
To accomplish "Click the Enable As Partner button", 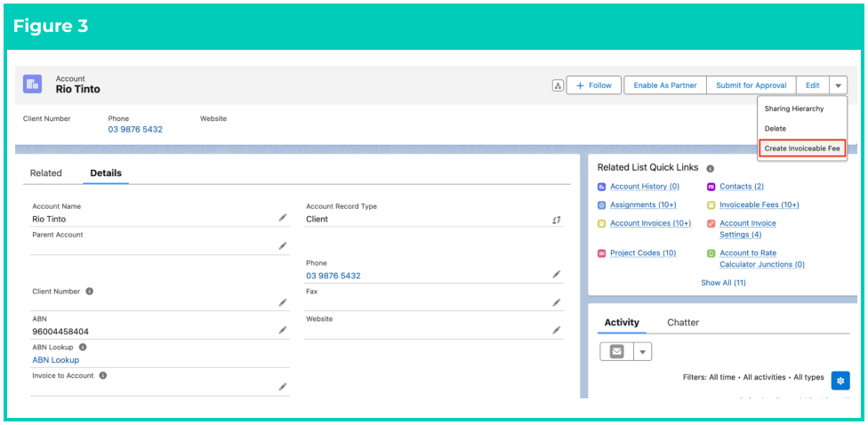I will [x=665, y=85].
